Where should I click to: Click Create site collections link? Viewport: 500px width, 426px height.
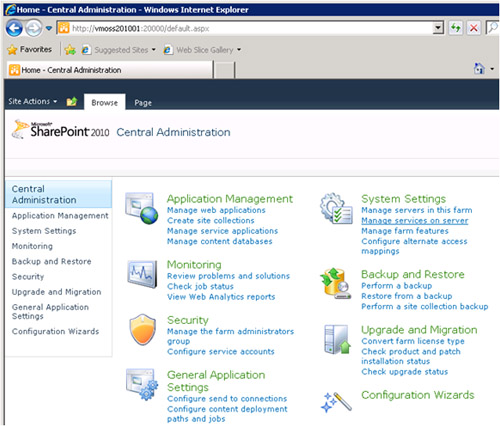(x=211, y=220)
